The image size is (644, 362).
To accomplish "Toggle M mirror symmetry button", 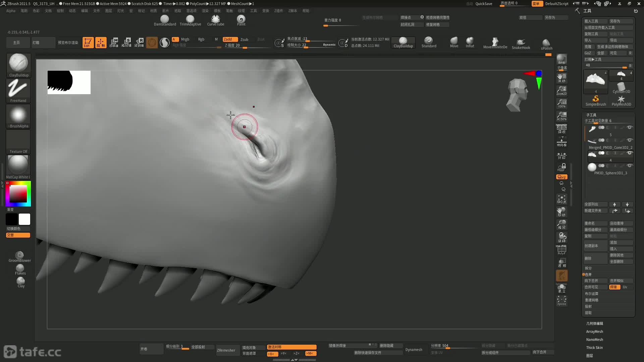I will coord(311,354).
